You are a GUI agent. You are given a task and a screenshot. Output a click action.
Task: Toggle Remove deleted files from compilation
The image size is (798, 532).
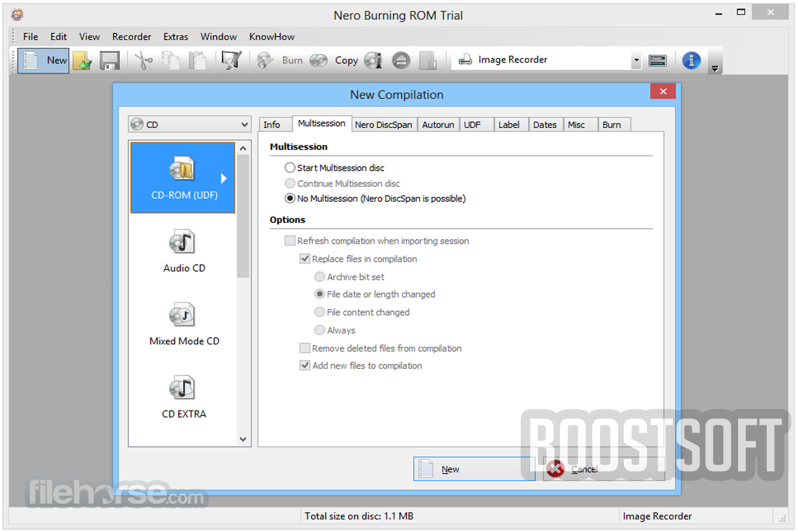[381, 348]
